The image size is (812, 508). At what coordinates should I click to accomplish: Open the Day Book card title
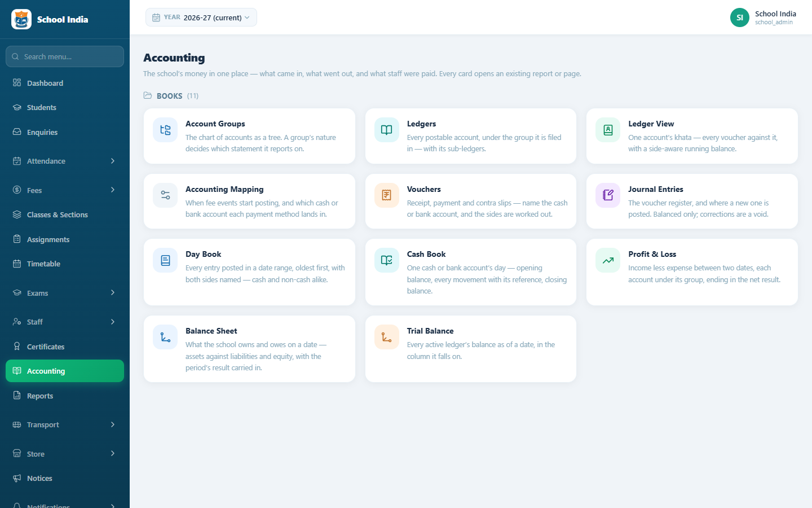pos(204,254)
